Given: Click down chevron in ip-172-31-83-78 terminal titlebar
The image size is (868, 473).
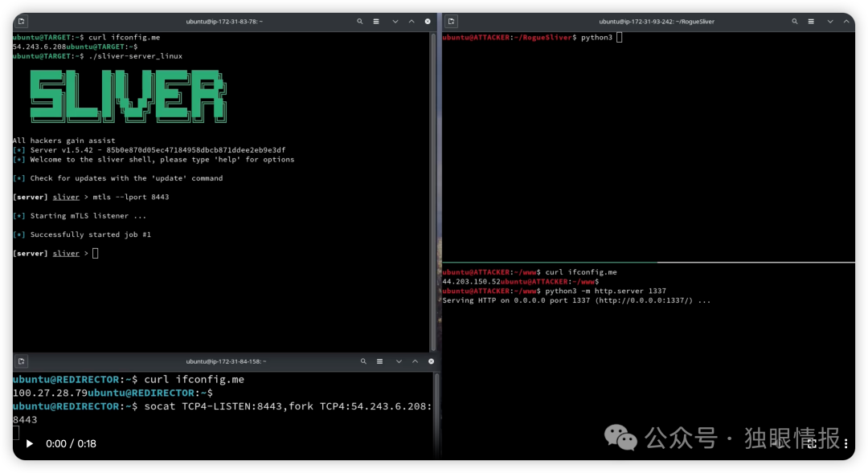Looking at the screenshot, I should [395, 22].
